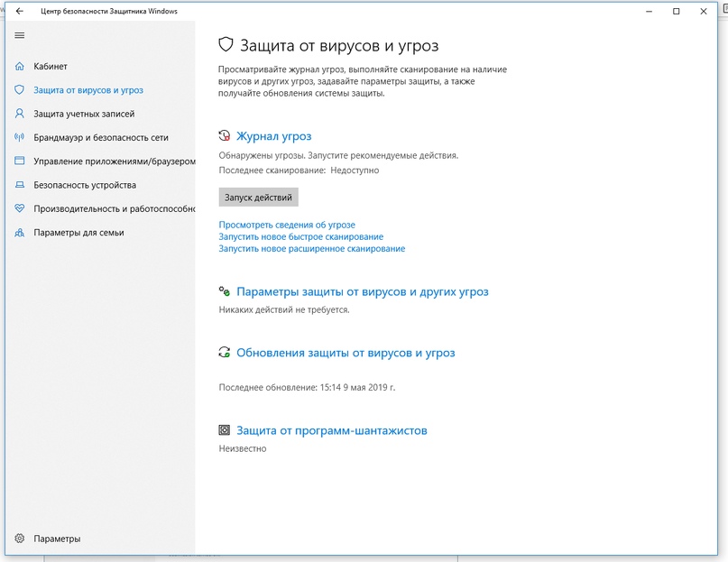The height and width of the screenshot is (562, 728).
Task: Click Просмотреть сведения об угрозе link
Action: point(287,225)
